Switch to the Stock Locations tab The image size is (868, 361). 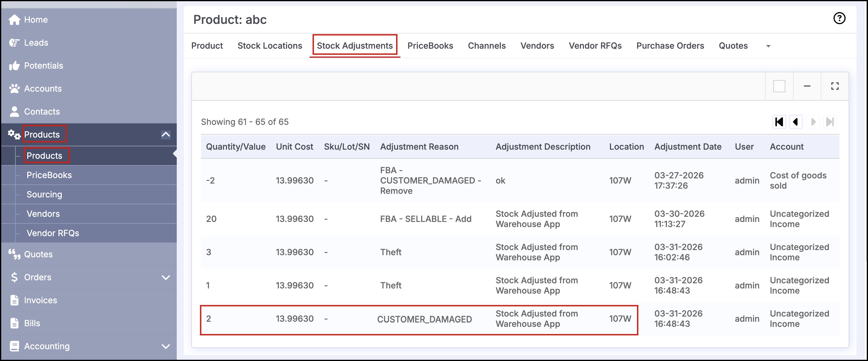270,46
